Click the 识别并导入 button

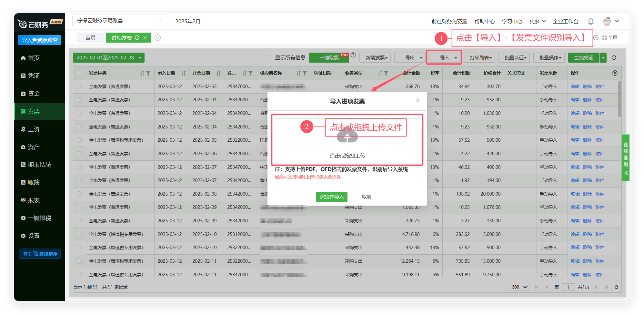pos(332,197)
